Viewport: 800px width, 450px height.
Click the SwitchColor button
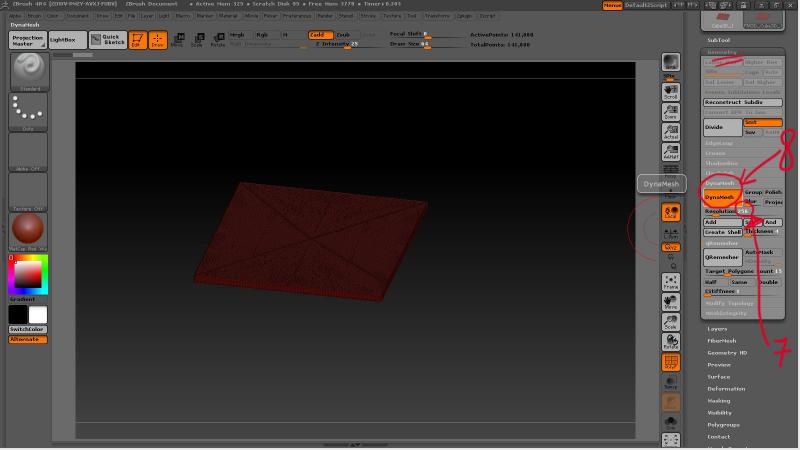click(x=28, y=330)
